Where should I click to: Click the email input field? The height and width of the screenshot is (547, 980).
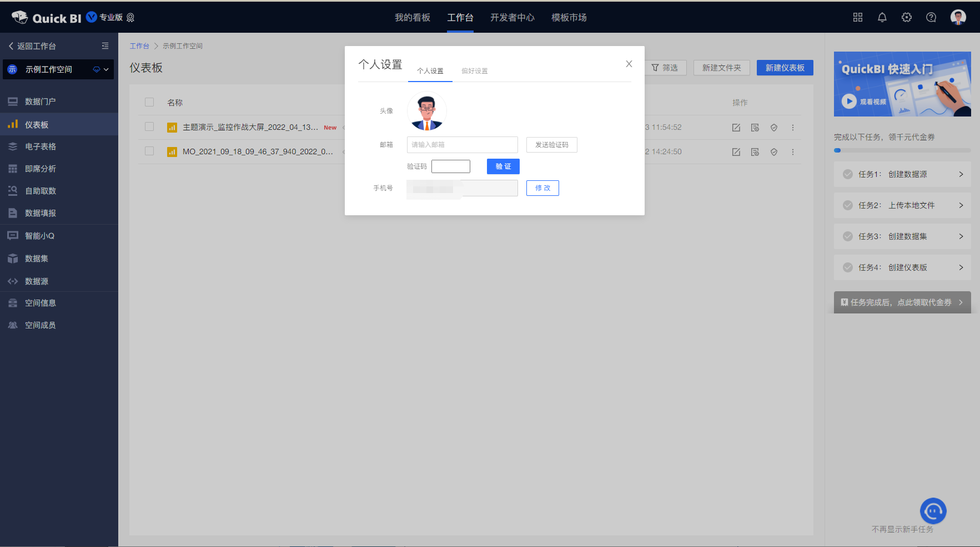pos(462,145)
